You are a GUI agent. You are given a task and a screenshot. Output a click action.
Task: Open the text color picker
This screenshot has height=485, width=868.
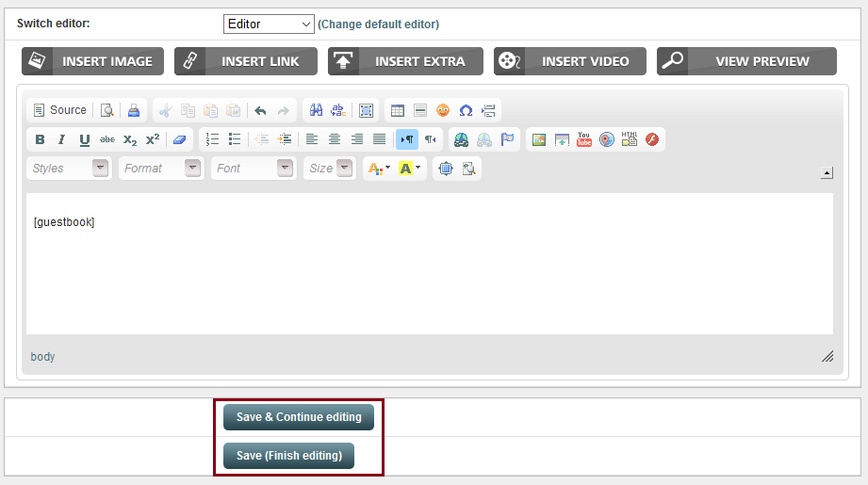pyautogui.click(x=379, y=169)
